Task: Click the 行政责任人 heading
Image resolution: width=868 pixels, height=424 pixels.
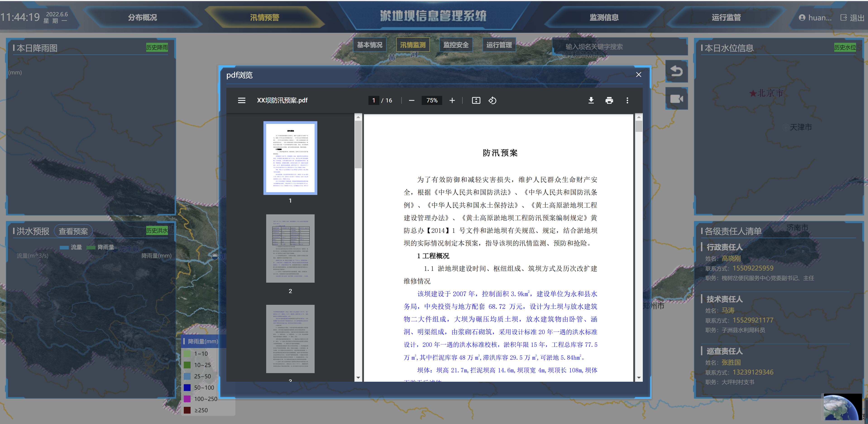Action: click(x=725, y=247)
